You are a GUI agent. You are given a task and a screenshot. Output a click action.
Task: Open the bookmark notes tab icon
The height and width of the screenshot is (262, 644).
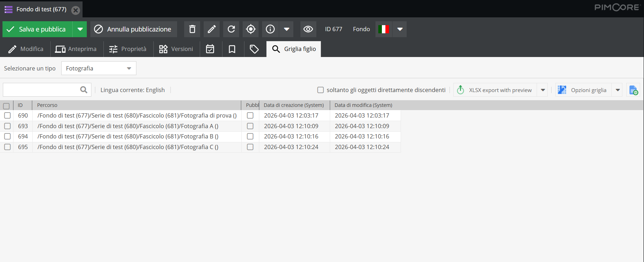232,49
